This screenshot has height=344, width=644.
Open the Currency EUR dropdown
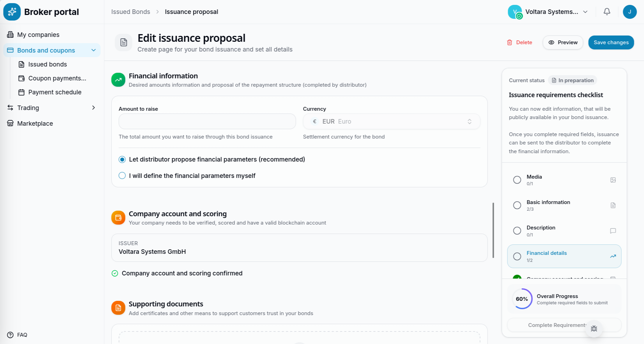point(391,122)
